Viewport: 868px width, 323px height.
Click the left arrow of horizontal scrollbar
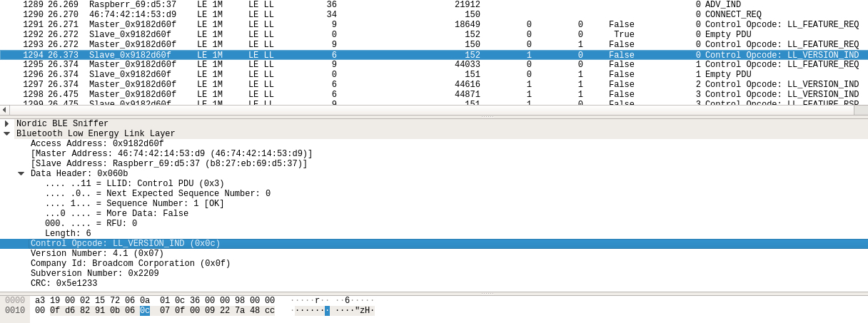click(4, 110)
